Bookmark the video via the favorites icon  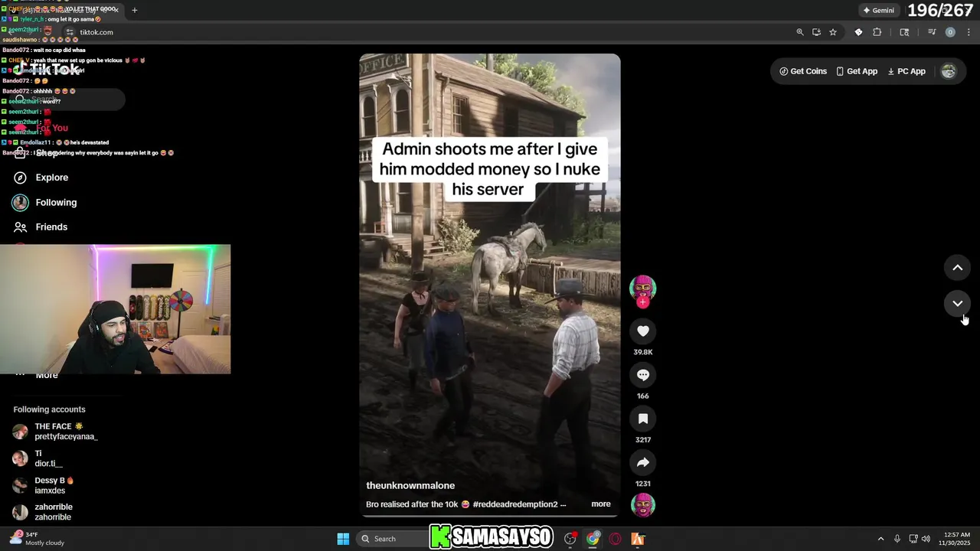pos(642,419)
